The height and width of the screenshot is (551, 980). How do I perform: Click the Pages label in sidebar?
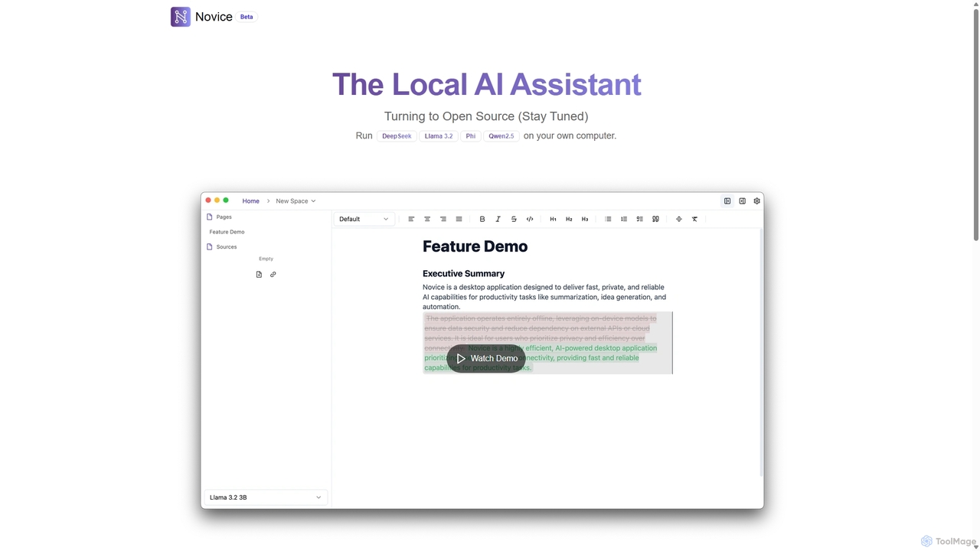[x=224, y=217]
